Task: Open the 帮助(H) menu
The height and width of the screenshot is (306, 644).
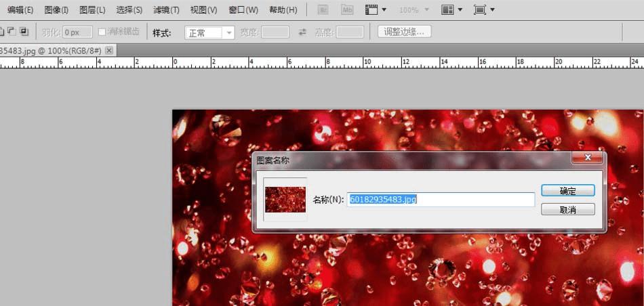Action: [283, 10]
